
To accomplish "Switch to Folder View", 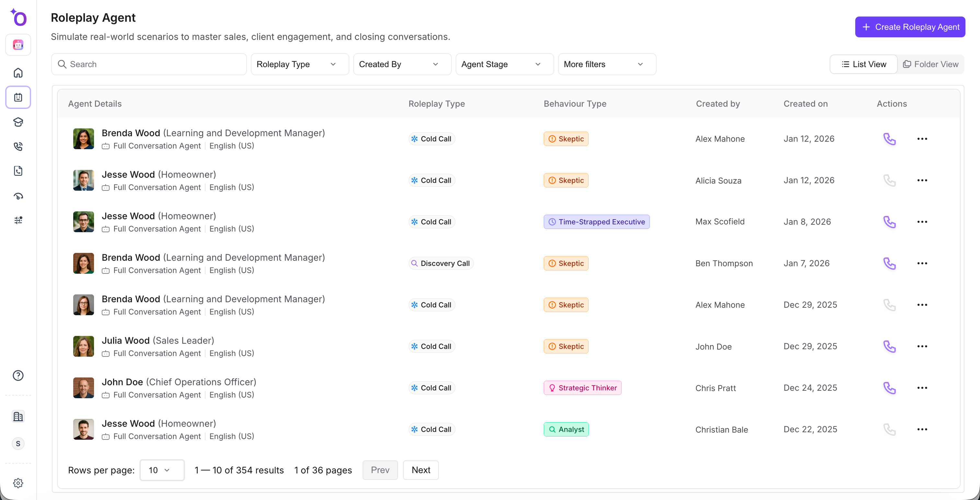I will pos(930,64).
